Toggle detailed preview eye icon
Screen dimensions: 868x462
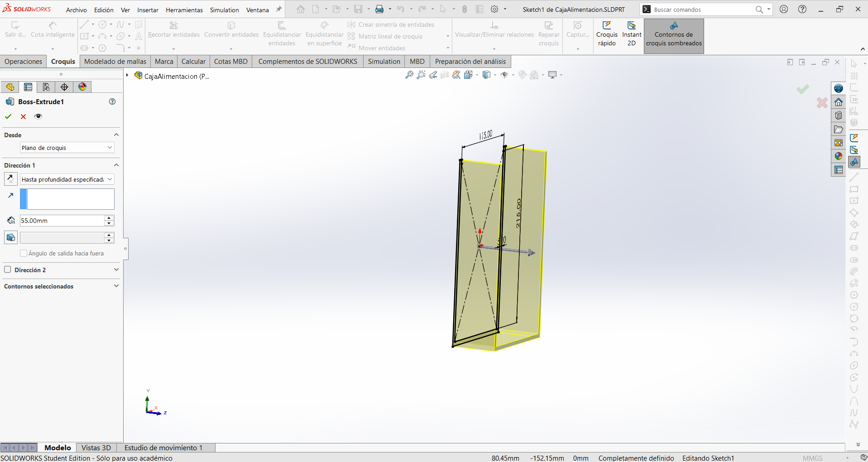coord(38,116)
